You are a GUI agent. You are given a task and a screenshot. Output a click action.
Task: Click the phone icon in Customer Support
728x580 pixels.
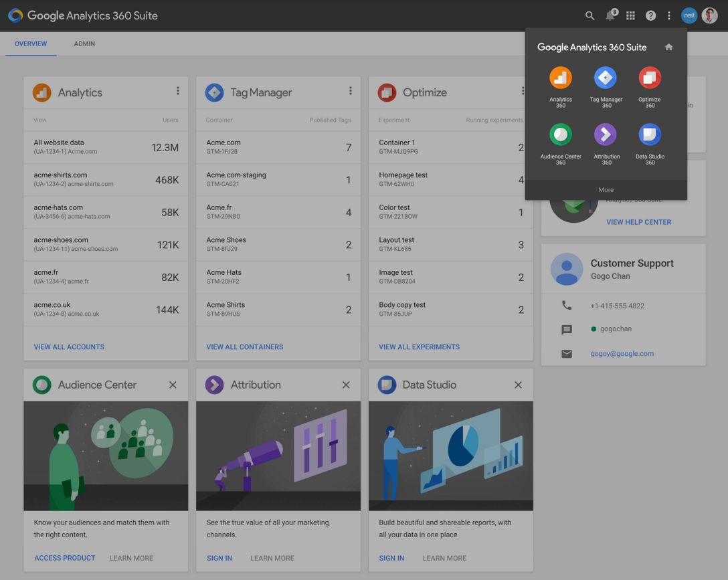tap(567, 305)
